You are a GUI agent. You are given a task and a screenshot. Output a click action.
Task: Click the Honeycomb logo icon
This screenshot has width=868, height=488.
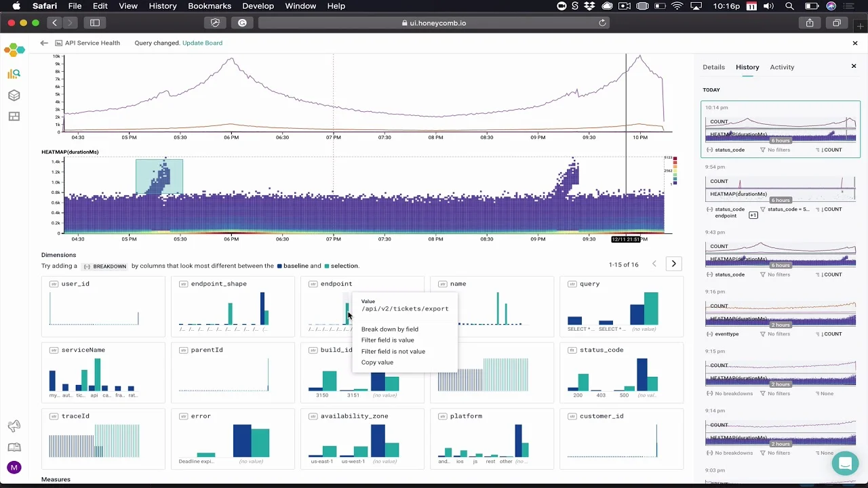point(14,50)
